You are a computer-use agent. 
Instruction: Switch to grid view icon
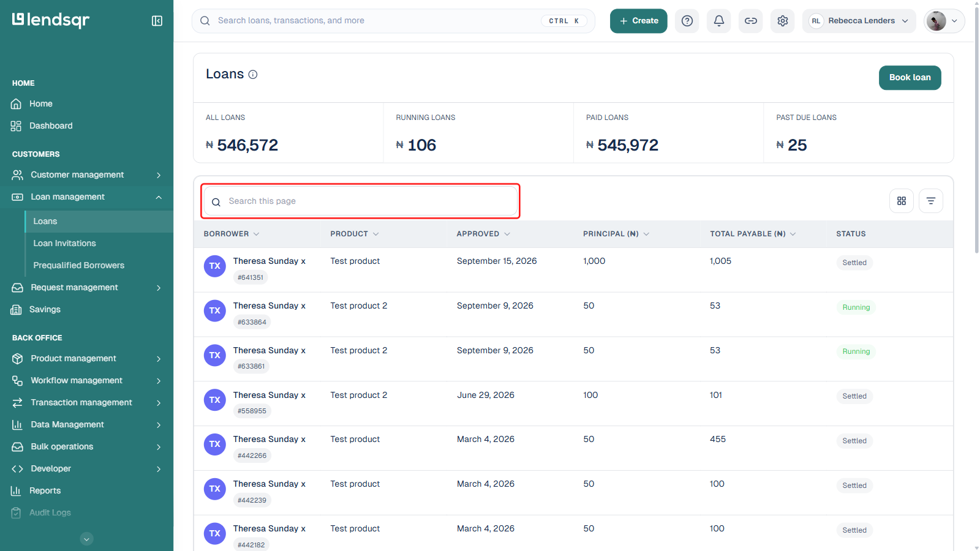point(902,201)
